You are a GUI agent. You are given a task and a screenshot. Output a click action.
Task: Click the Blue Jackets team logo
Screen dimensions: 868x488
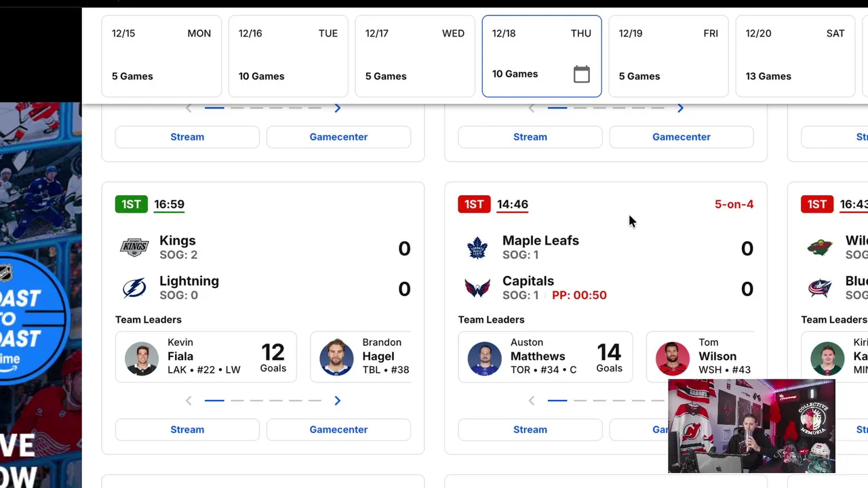pyautogui.click(x=820, y=288)
